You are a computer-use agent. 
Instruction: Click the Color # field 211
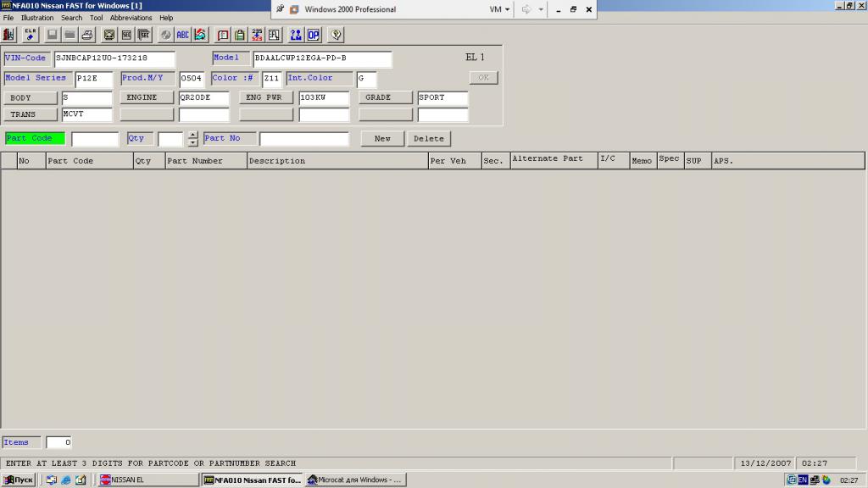tap(272, 79)
